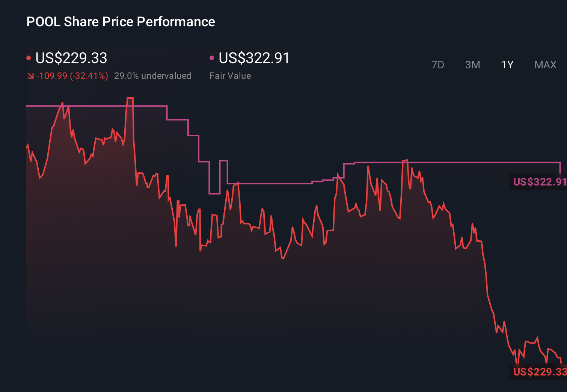
Task: Click the Fair Value text label
Action: 230,75
